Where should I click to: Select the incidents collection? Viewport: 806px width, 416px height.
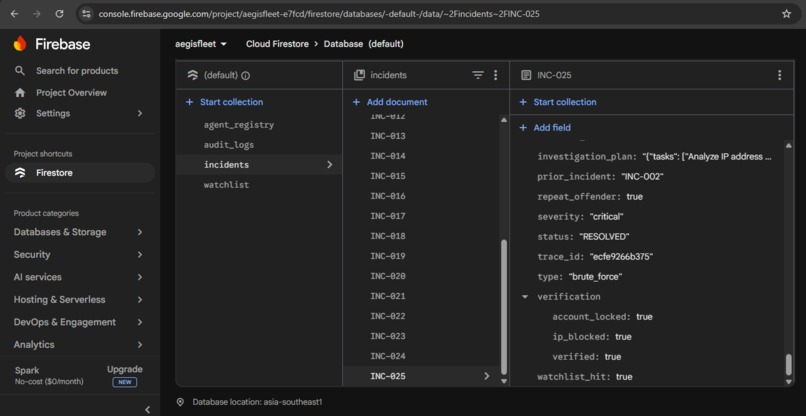point(259,165)
